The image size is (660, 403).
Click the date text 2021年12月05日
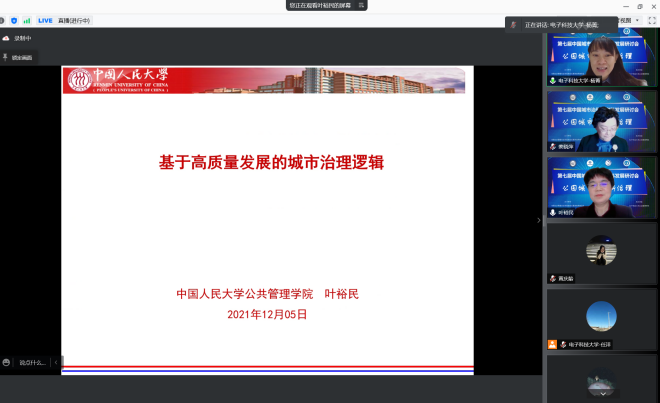[x=267, y=315]
